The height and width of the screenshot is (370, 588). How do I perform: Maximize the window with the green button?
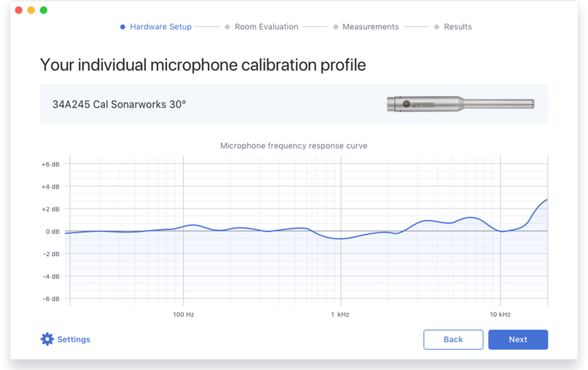coord(44,10)
